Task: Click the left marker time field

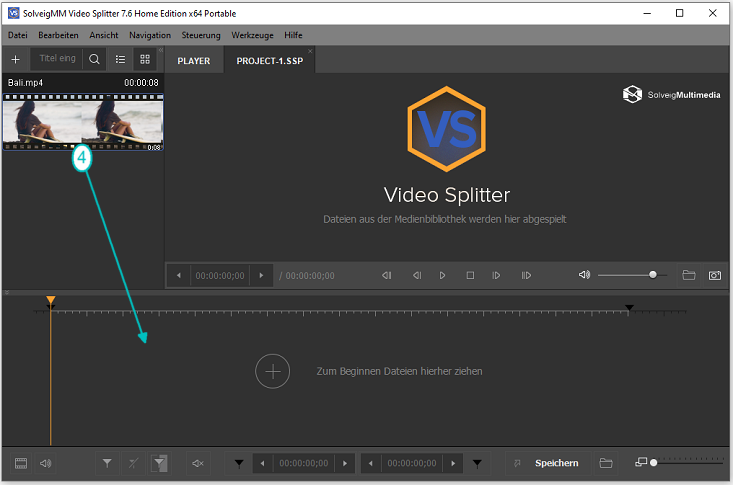Action: (x=304, y=463)
